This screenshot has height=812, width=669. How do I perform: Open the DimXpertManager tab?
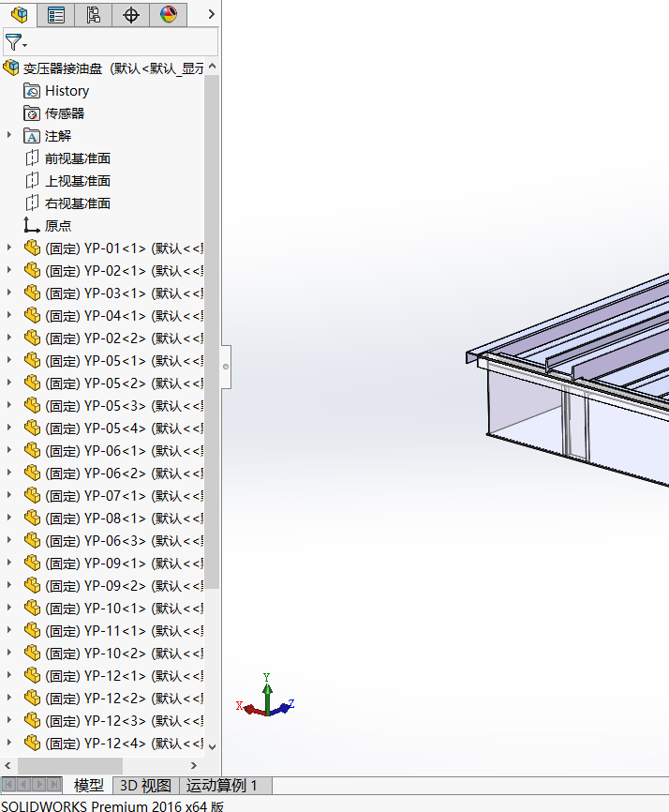pyautogui.click(x=131, y=14)
